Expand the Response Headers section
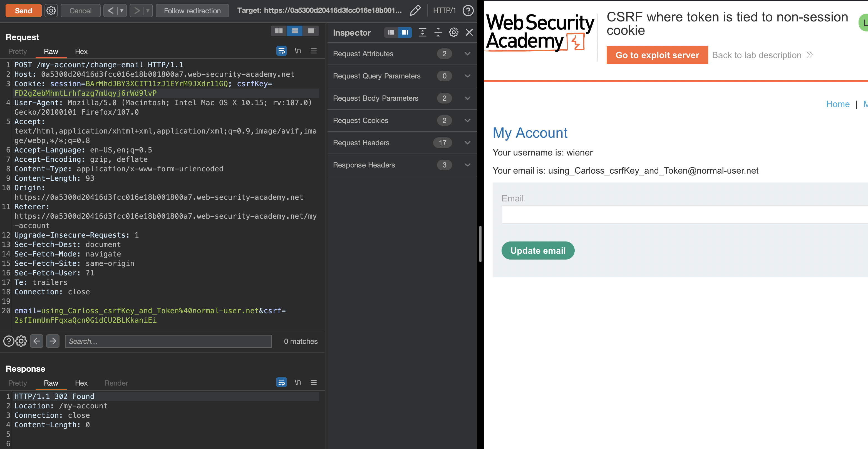Image resolution: width=868 pixels, height=449 pixels. point(467,165)
